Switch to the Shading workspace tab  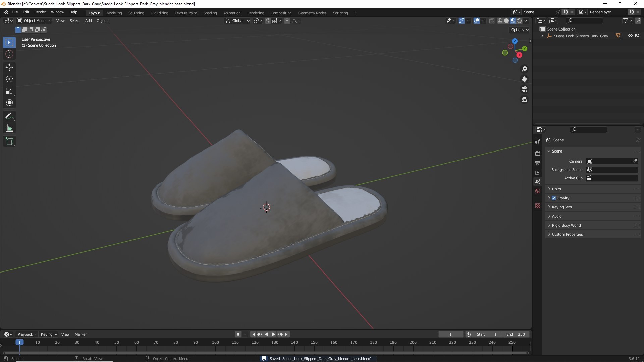pyautogui.click(x=210, y=13)
